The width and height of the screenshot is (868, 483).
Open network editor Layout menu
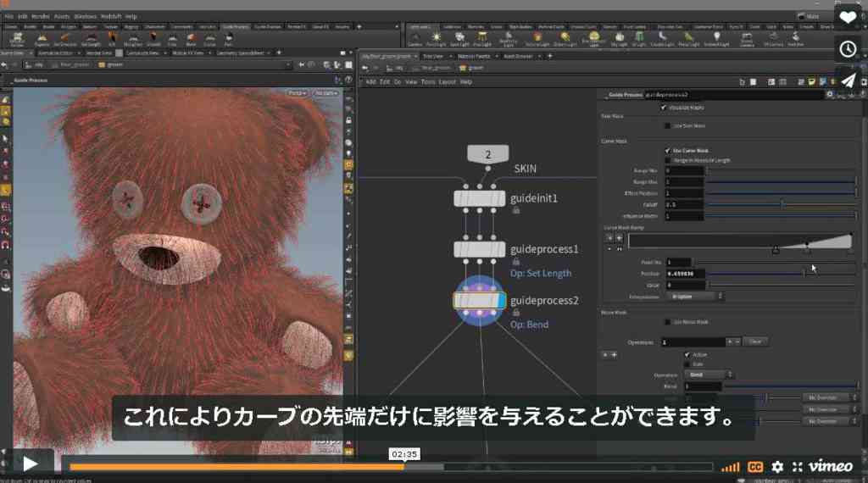point(448,82)
